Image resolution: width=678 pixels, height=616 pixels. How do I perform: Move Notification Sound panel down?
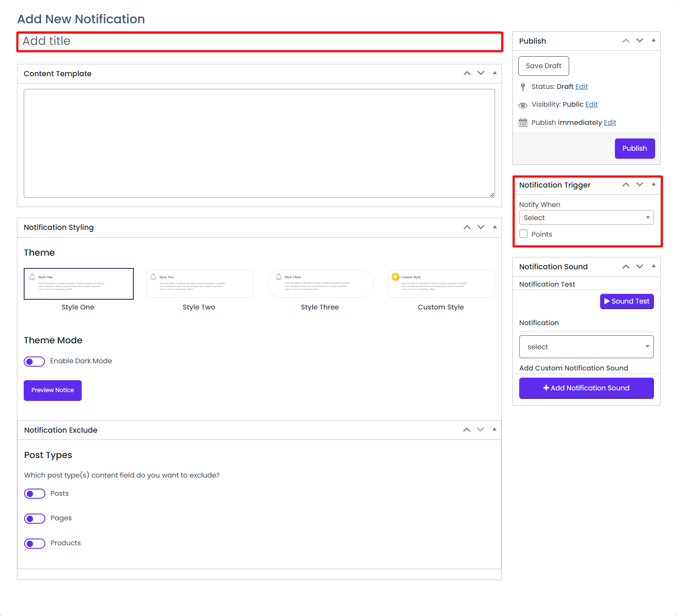click(x=639, y=266)
